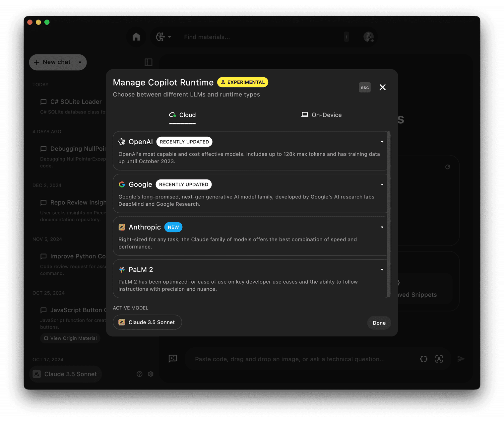
Task: Click the Claude 3.5 Sonnet sidebar model button
Action: 65,374
